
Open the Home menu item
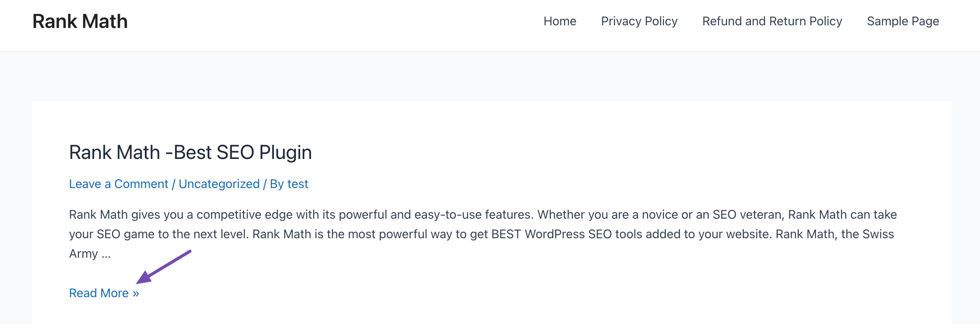point(560,21)
